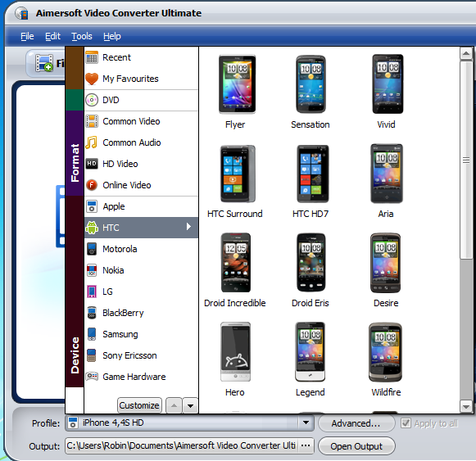Click the output folder browse ellipsis button
476x461 pixels.
coord(306,445)
